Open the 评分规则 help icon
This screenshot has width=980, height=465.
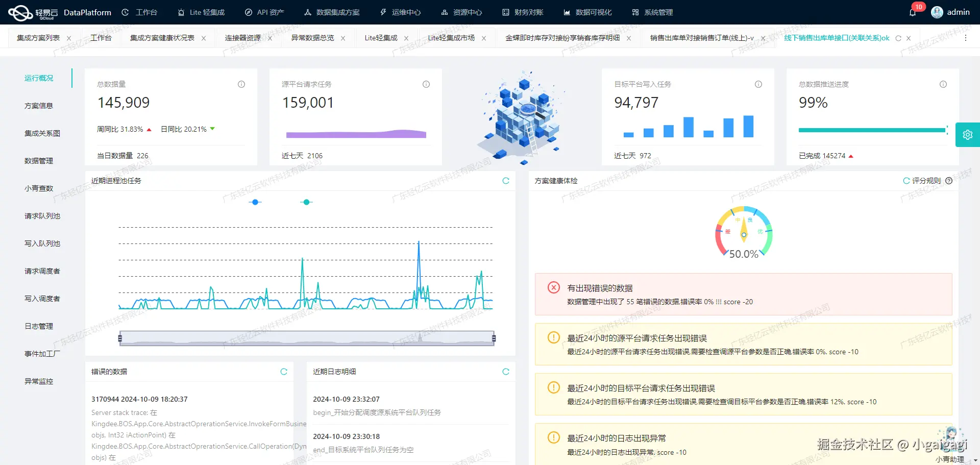(948, 180)
